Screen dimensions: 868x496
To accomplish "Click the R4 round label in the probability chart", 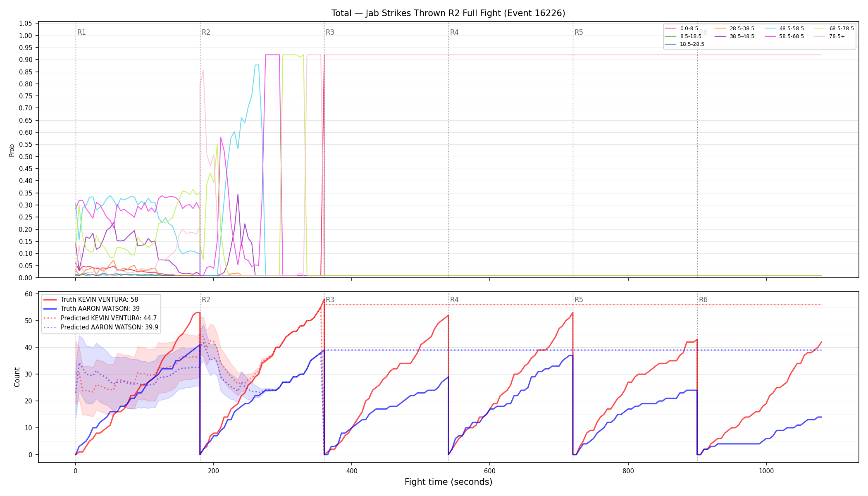I will (x=454, y=32).
